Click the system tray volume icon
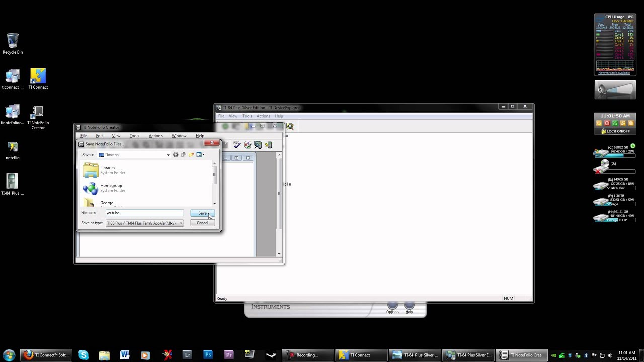The height and width of the screenshot is (362, 644). tap(610, 355)
